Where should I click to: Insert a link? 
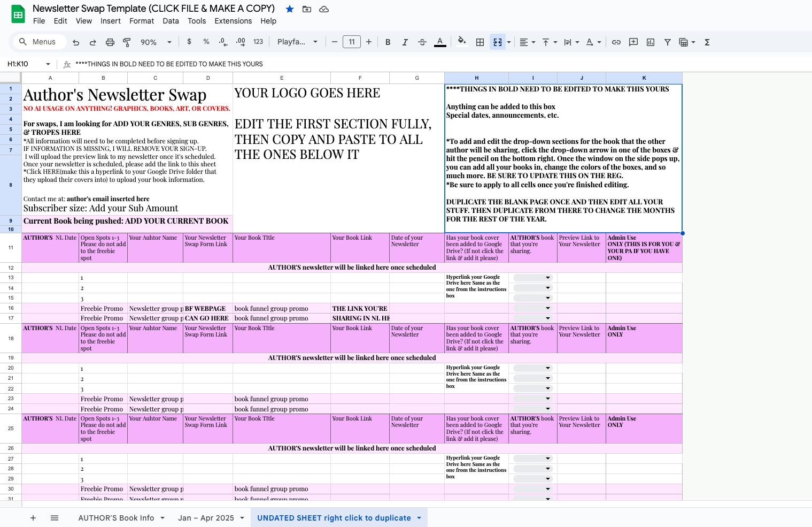616,42
